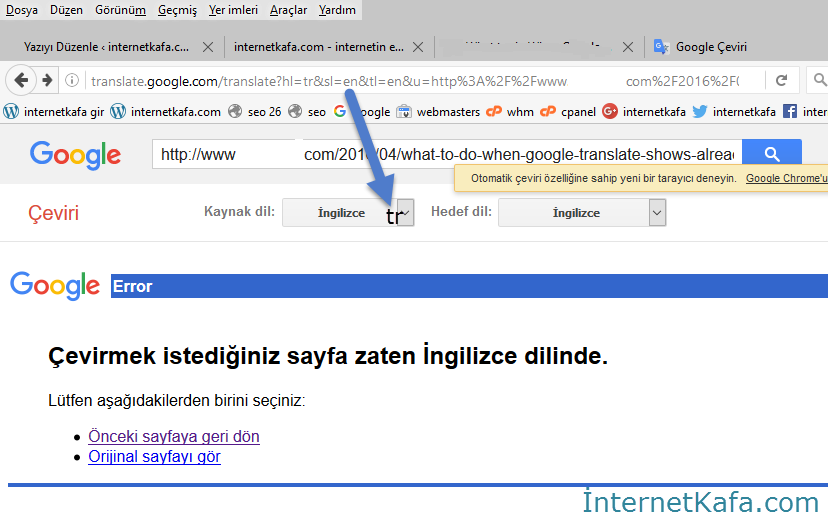Open the seo 26 bookmark
The height and width of the screenshot is (518, 828).
point(255,111)
